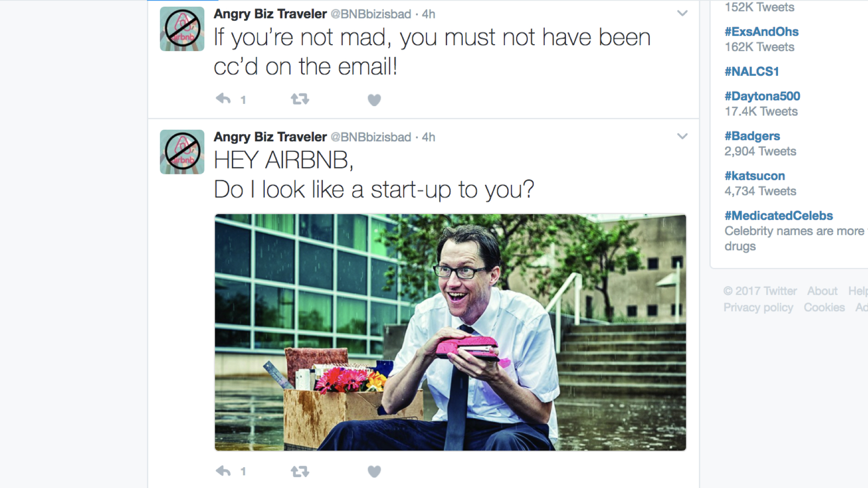Open the Privacy policy footer link
This screenshot has height=488, width=868.
(x=758, y=307)
